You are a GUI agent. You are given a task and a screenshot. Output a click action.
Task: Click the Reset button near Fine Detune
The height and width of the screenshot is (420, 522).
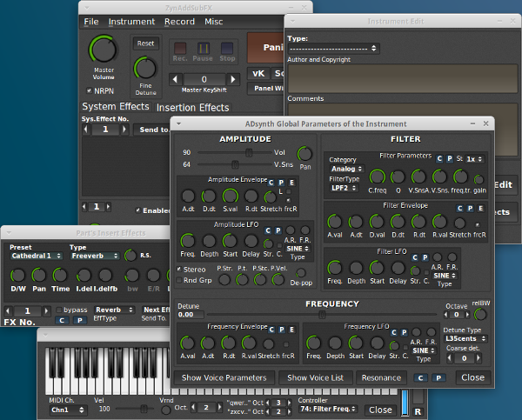145,43
